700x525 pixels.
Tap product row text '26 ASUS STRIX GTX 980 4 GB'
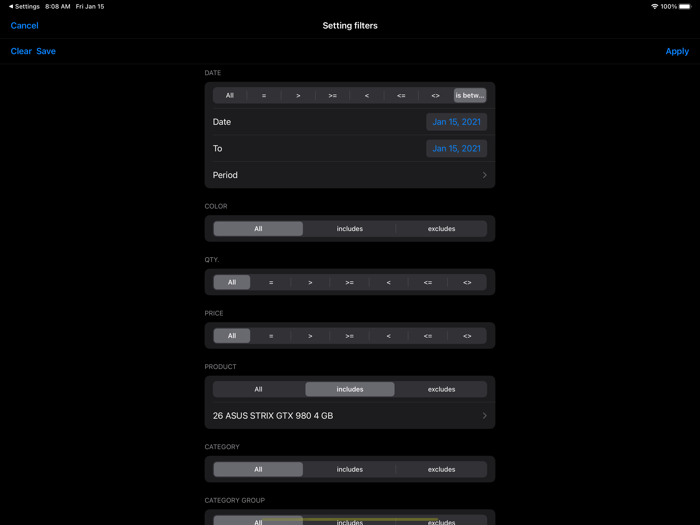[273, 416]
